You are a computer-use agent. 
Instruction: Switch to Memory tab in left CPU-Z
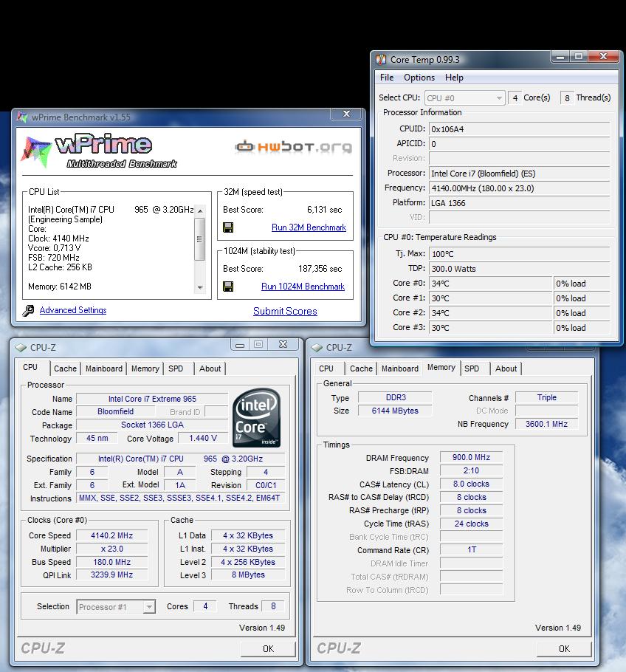pos(145,368)
